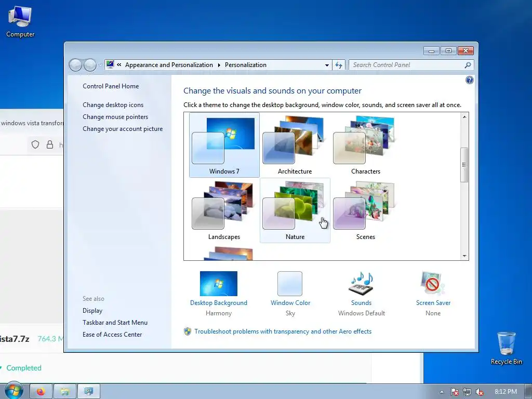This screenshot has height=399, width=532.
Task: Open the recent pages dropdown arrow
Action: (101, 65)
